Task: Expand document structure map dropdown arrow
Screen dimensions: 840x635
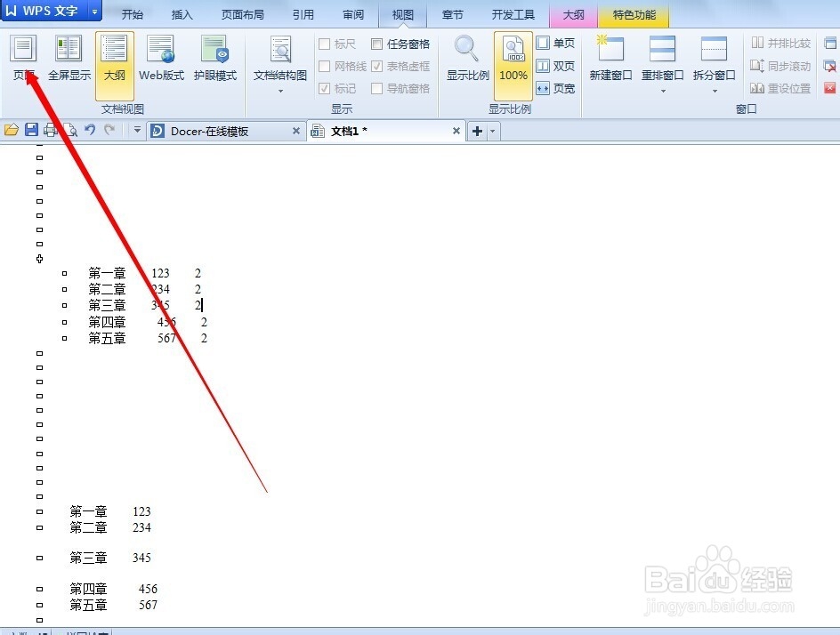Action: pyautogui.click(x=280, y=92)
